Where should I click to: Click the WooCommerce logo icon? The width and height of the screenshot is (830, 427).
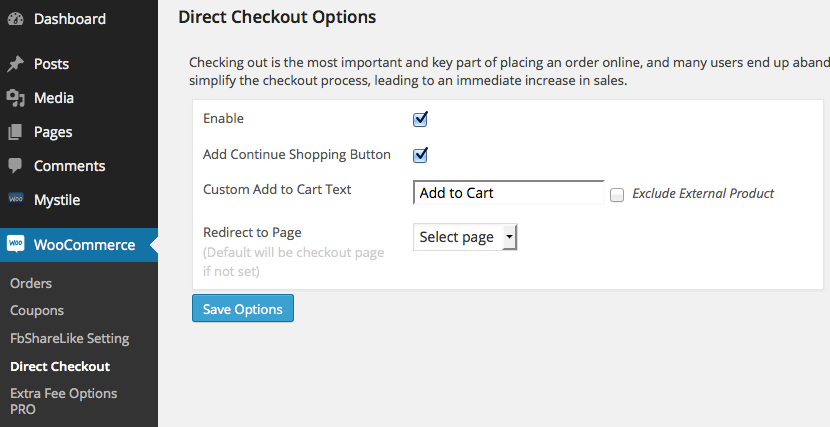(16, 245)
